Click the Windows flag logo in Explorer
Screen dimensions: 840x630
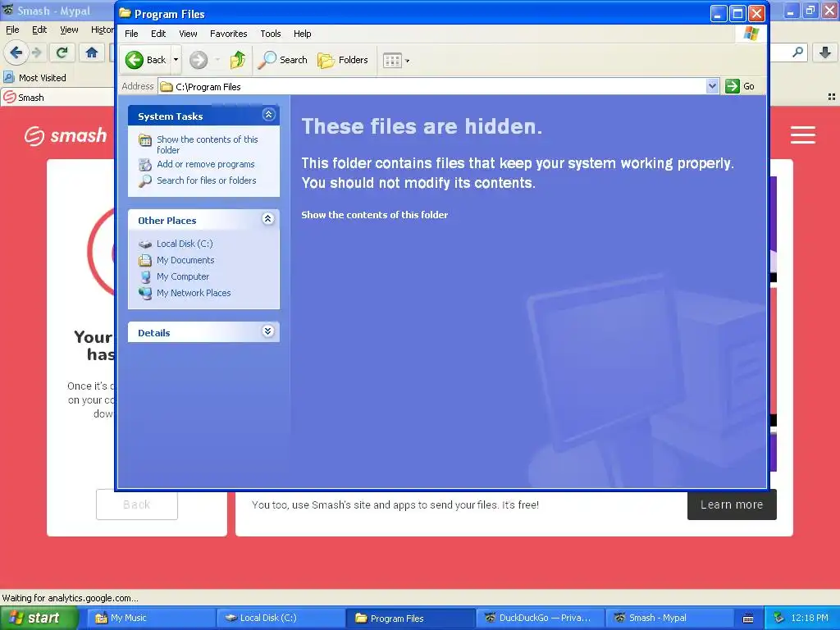[751, 34]
